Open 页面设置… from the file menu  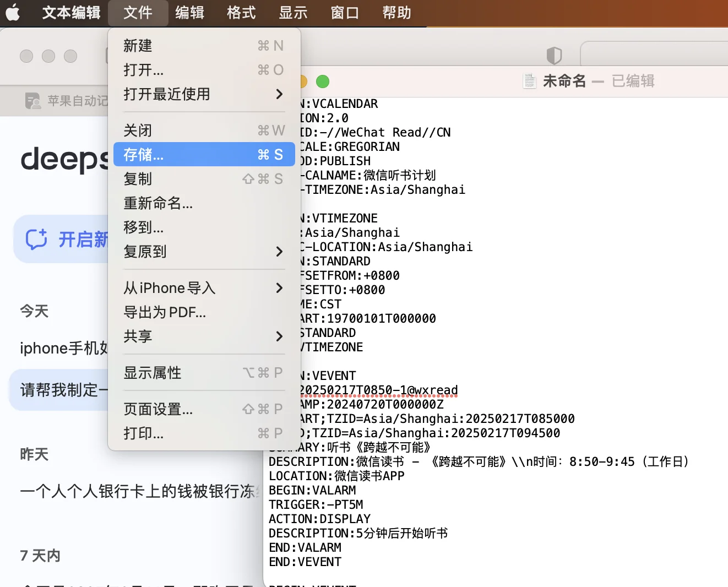204,409
